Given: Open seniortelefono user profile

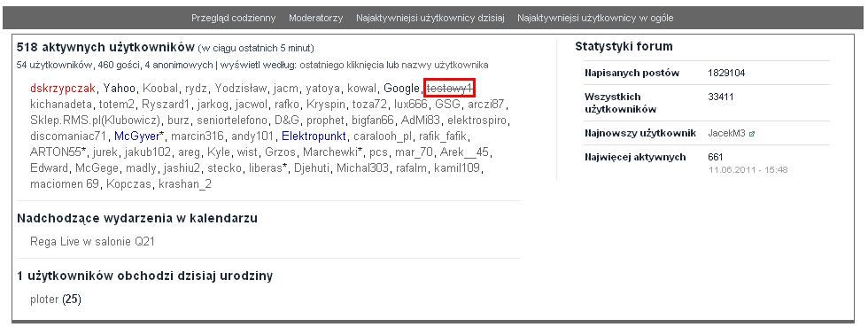Looking at the screenshot, I should [x=232, y=120].
